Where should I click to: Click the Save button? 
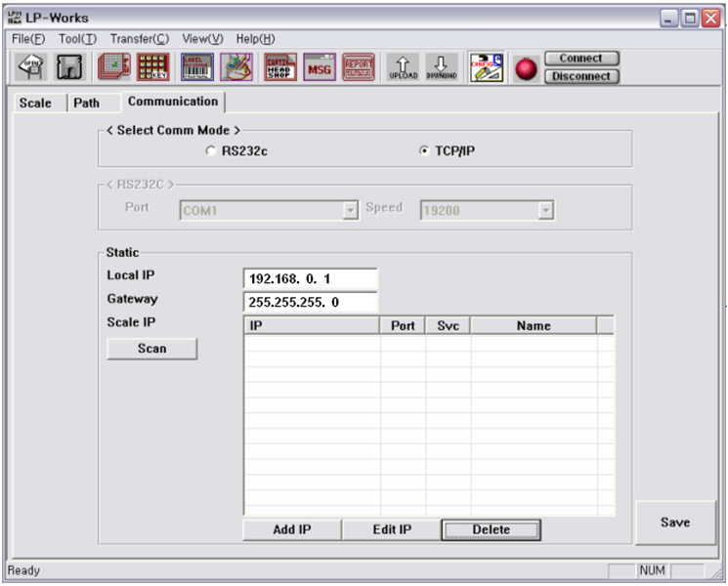coord(675,523)
